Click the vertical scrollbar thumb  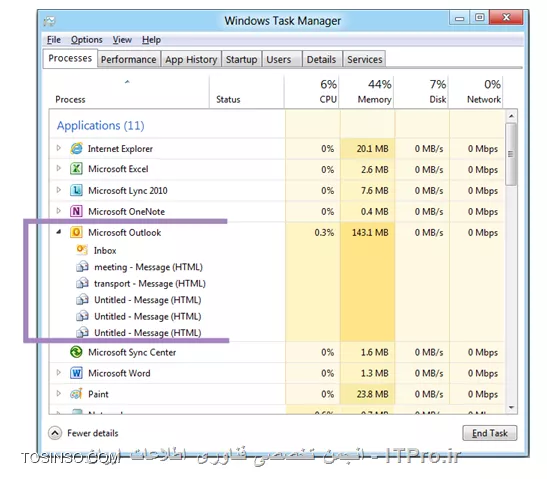pyautogui.click(x=511, y=154)
